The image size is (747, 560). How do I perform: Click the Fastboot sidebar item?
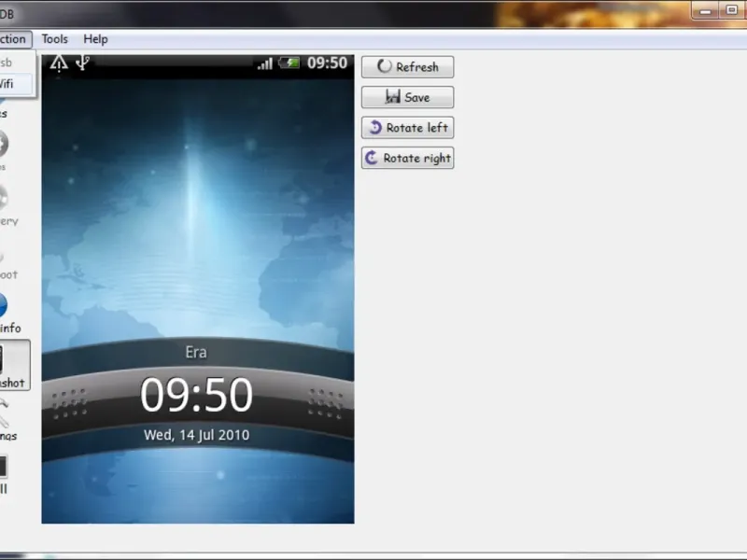pos(8,267)
